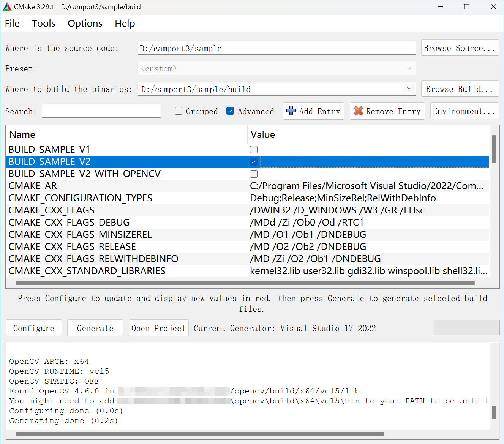Click the value /MD /Zi /O2 /Ob1 /DNDEBUG
The width and height of the screenshot is (504, 444).
pos(316,259)
